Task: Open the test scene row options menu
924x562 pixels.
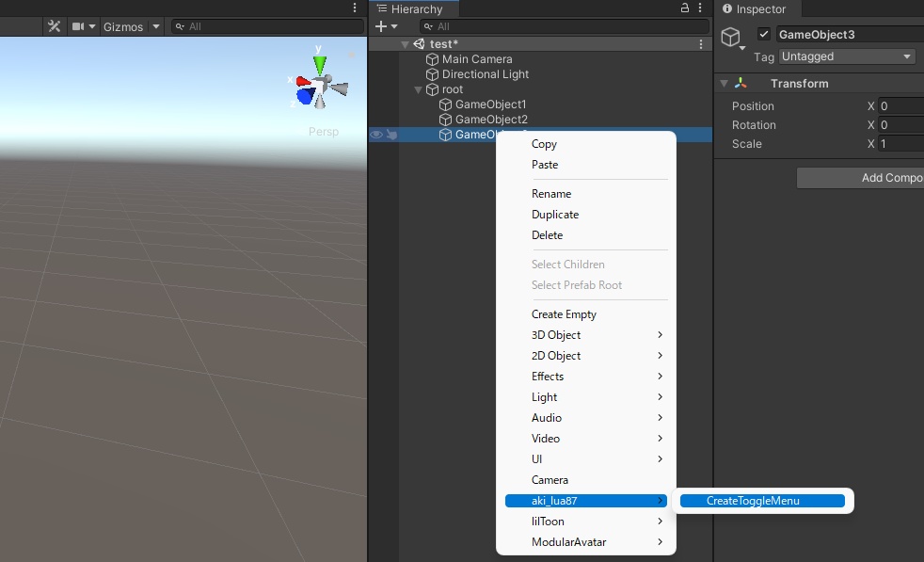Action: [701, 44]
